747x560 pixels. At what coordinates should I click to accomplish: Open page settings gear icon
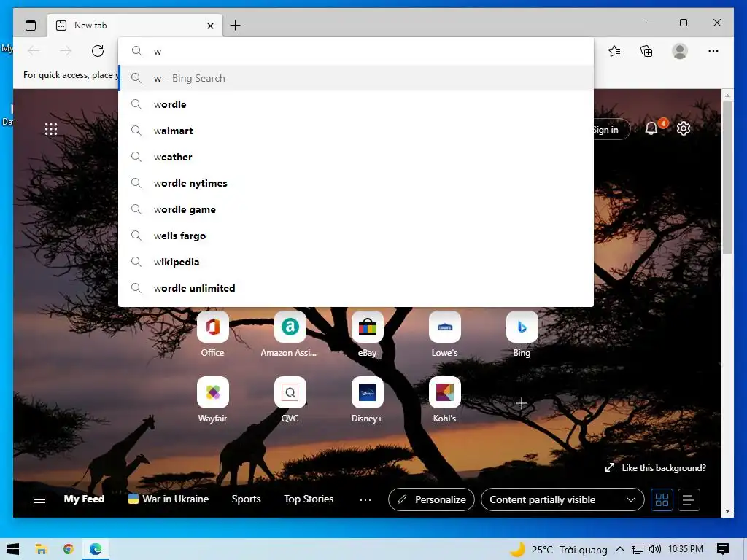tap(683, 128)
